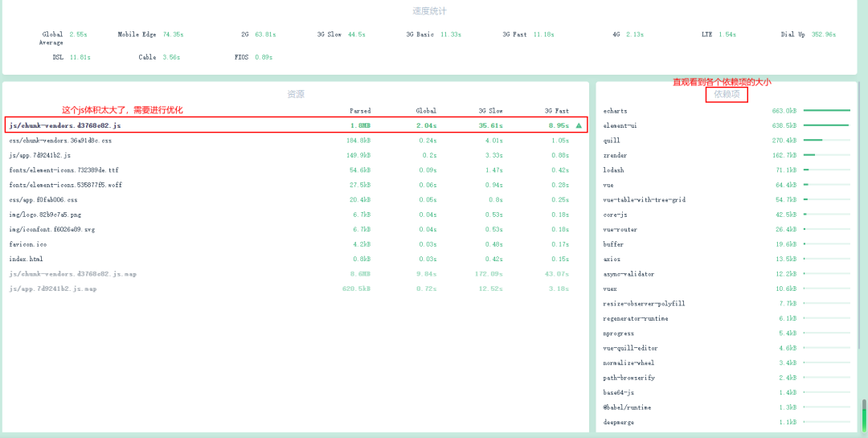Image resolution: width=868 pixels, height=438 pixels.
Task: Click the 资源 section heading
Action: 296,94
